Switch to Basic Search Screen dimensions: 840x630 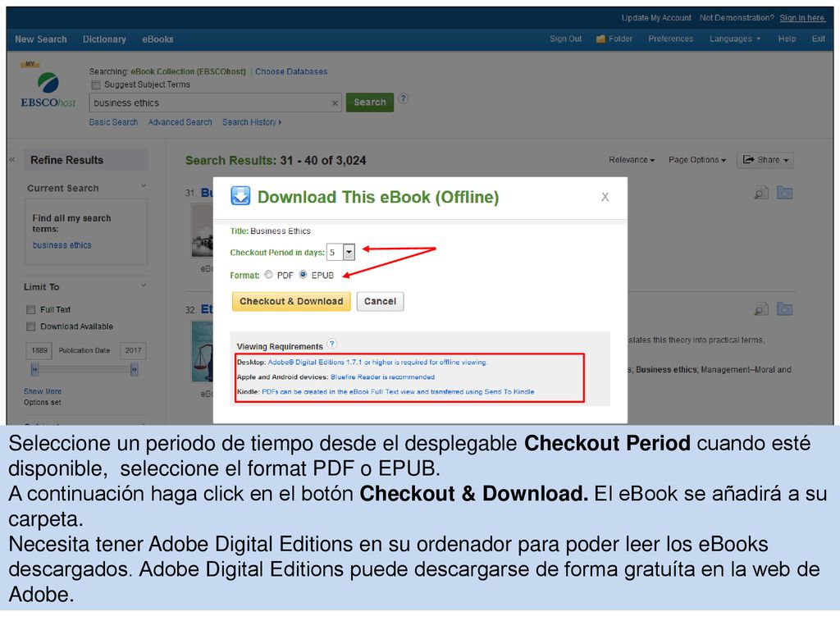click(113, 122)
